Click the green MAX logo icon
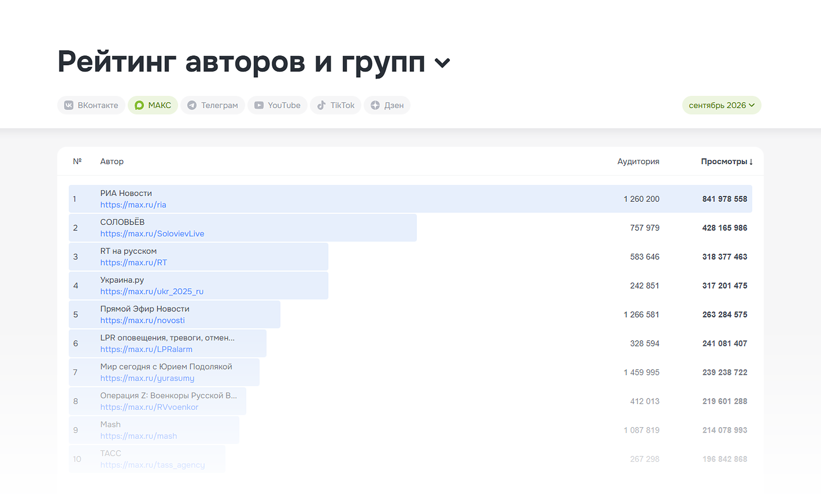This screenshot has width=821, height=504. click(x=139, y=105)
